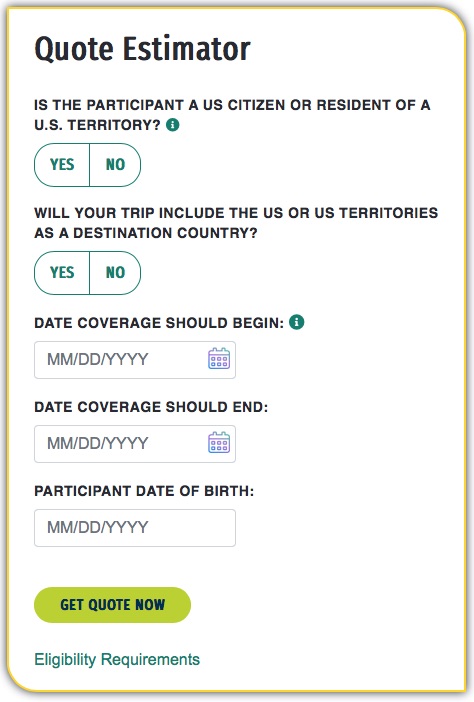Click the participant date of birth field
The image size is (474, 702).
point(135,527)
